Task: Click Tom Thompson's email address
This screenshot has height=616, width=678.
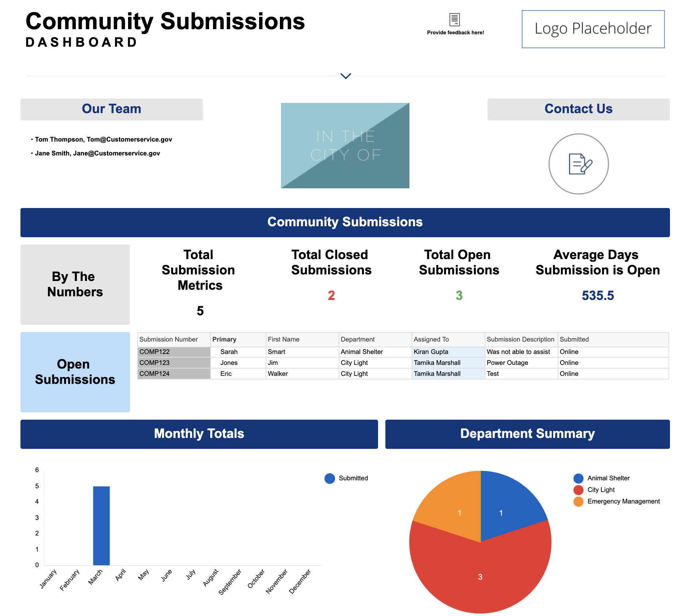Action: click(x=130, y=139)
